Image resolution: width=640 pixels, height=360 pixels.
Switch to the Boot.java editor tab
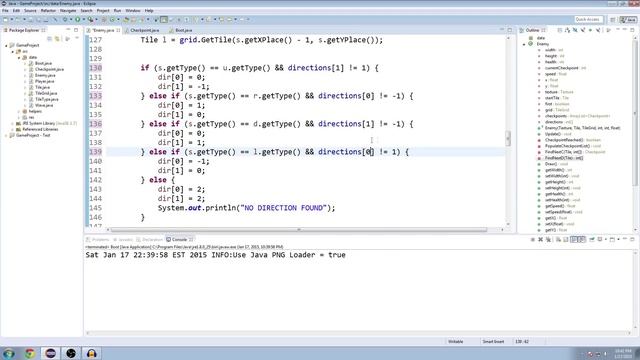tap(183, 30)
